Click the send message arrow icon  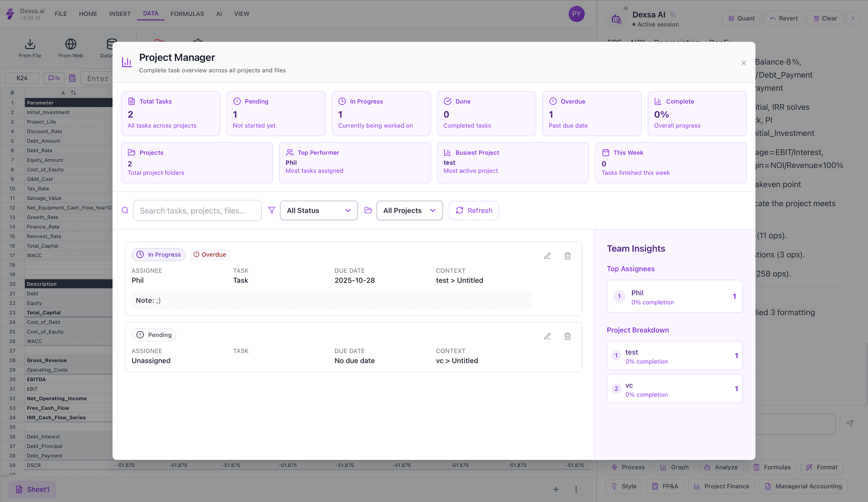click(x=850, y=423)
